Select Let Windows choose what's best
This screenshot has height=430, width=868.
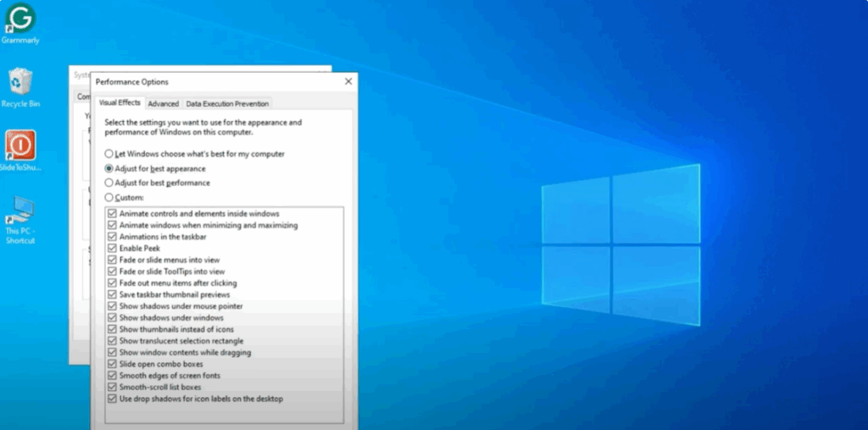[x=108, y=154]
